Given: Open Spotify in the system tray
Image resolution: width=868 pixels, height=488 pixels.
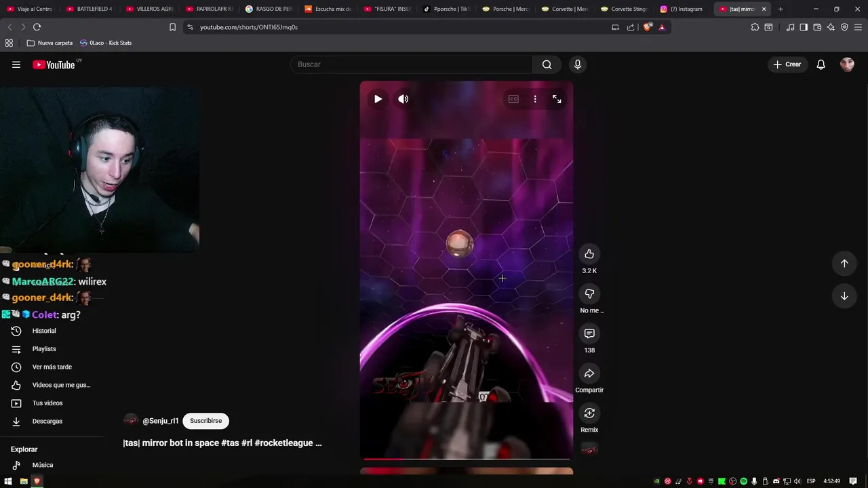Looking at the screenshot, I should (x=744, y=481).
